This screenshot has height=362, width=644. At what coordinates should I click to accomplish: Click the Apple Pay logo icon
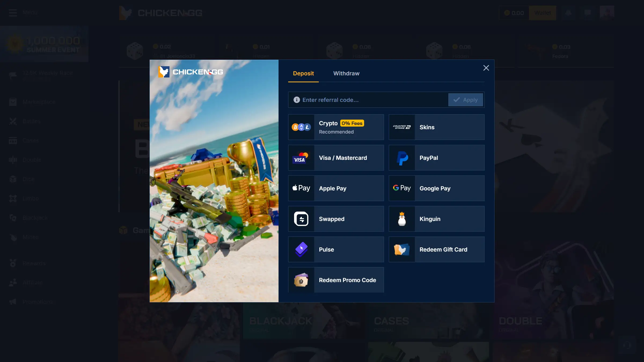pos(301,188)
